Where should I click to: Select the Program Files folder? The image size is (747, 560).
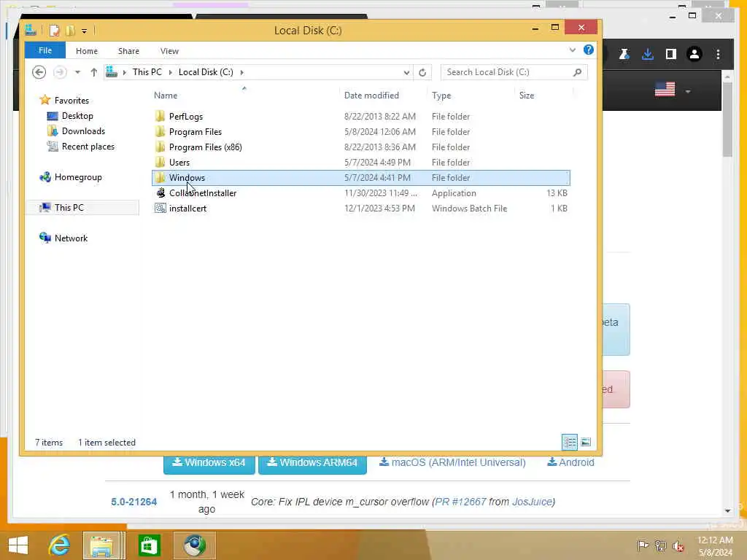click(x=196, y=132)
